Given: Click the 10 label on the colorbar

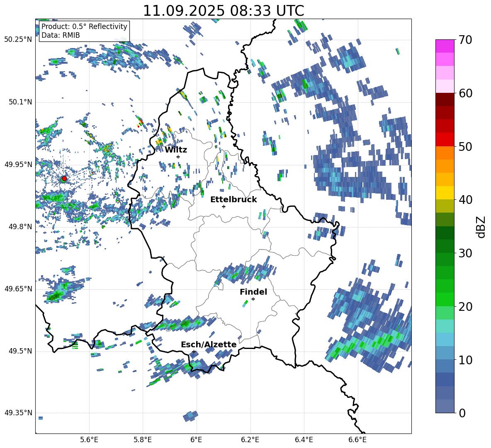Looking at the screenshot, I should coord(465,360).
